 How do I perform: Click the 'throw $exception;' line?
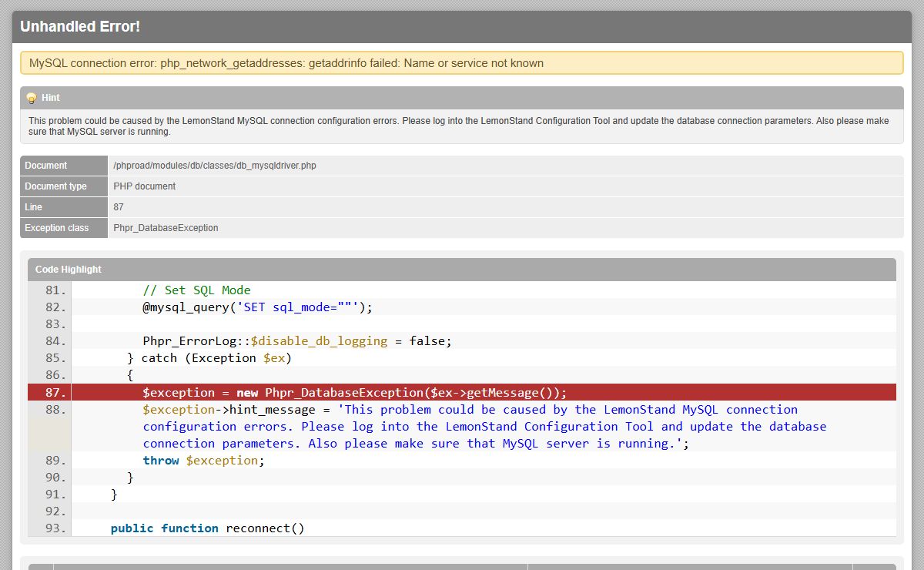click(x=203, y=461)
